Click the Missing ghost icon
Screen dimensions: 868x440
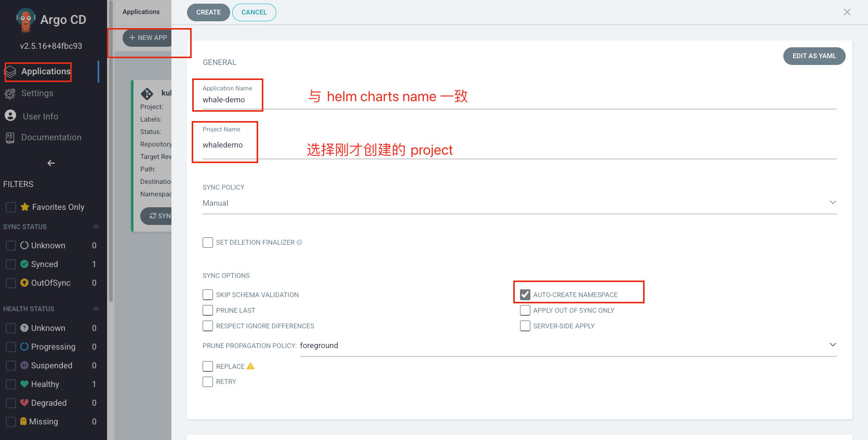click(x=23, y=421)
